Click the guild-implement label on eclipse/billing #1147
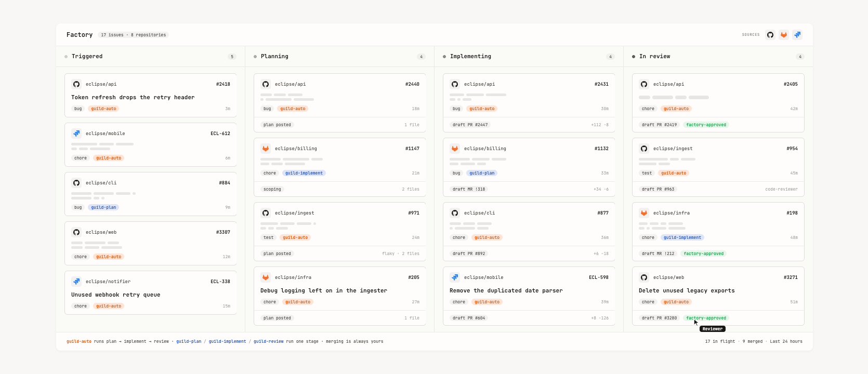This screenshot has height=374, width=868. pyautogui.click(x=304, y=173)
